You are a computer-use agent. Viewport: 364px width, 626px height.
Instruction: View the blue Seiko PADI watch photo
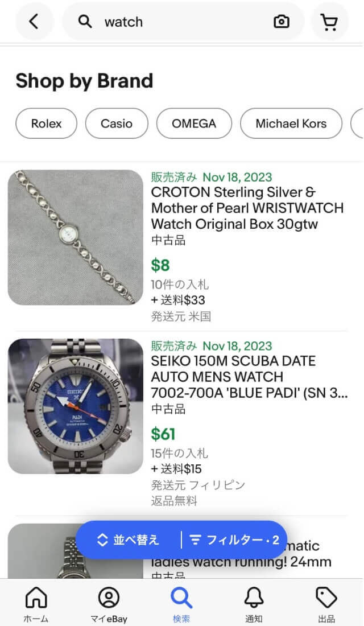76,406
